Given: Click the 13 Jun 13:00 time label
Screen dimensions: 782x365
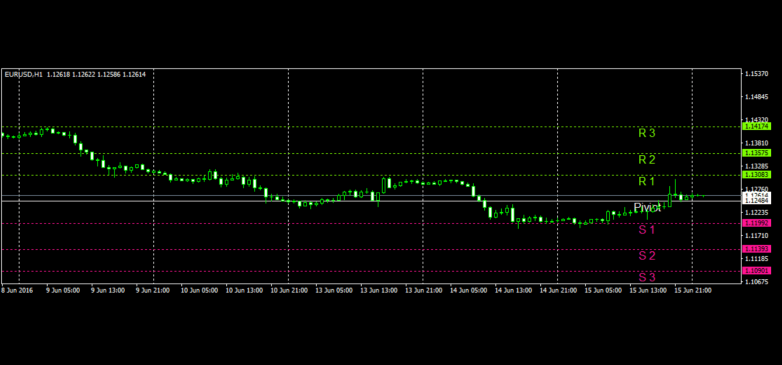Looking at the screenshot, I should point(379,290).
